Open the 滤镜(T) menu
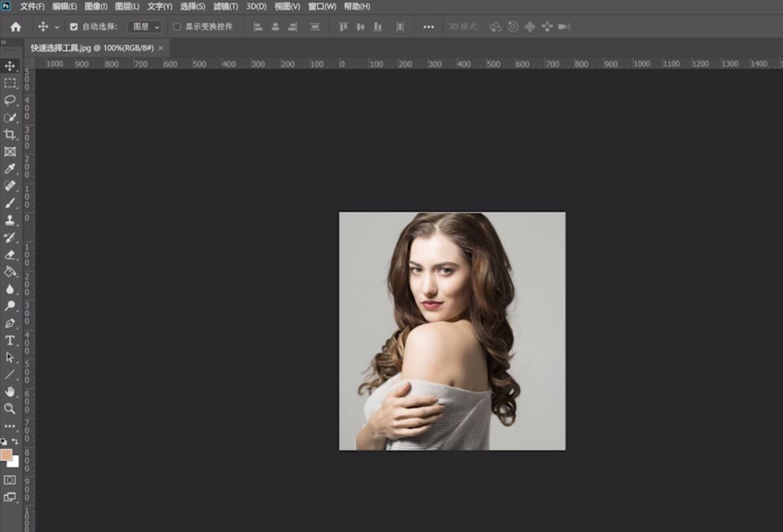Viewport: 783px width, 532px height. [226, 6]
